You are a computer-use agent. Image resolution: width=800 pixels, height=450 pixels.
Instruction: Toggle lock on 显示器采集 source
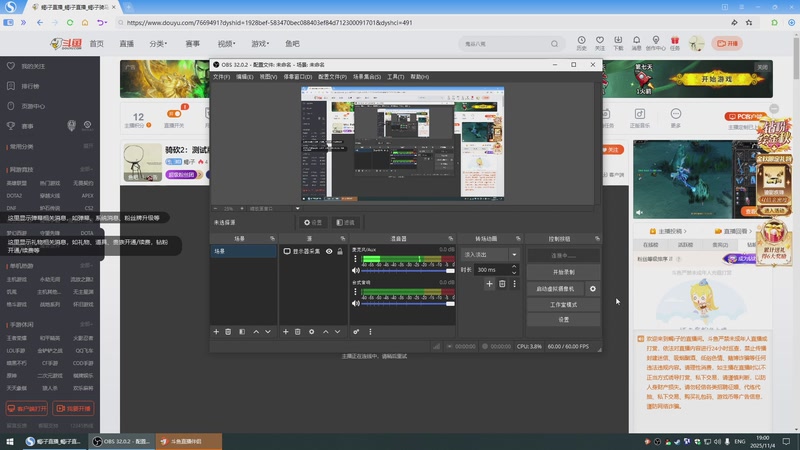(x=340, y=252)
